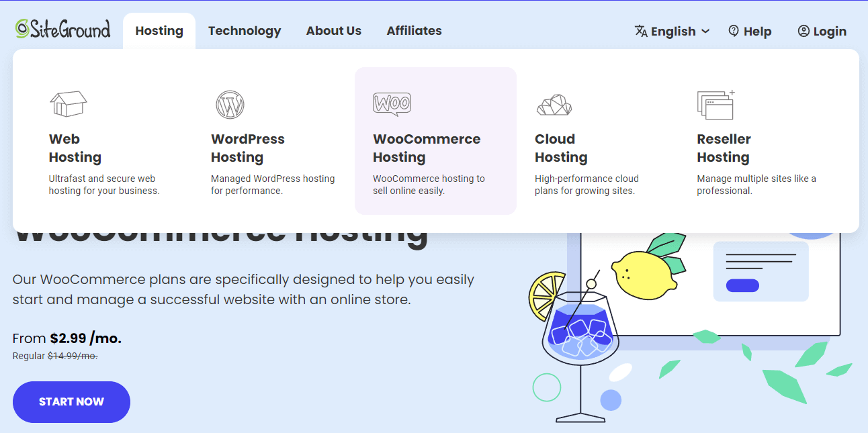
Task: Click the cocktail glass illustration
Action: [580, 356]
